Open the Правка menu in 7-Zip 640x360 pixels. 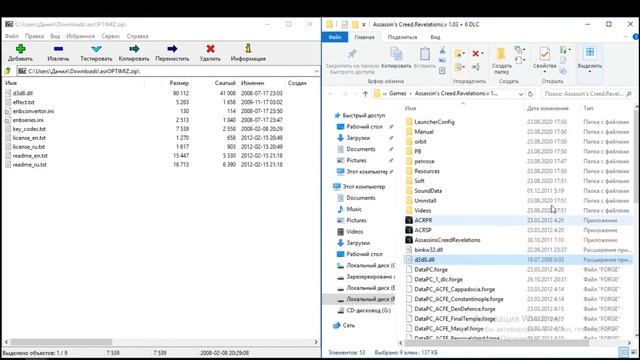point(34,36)
